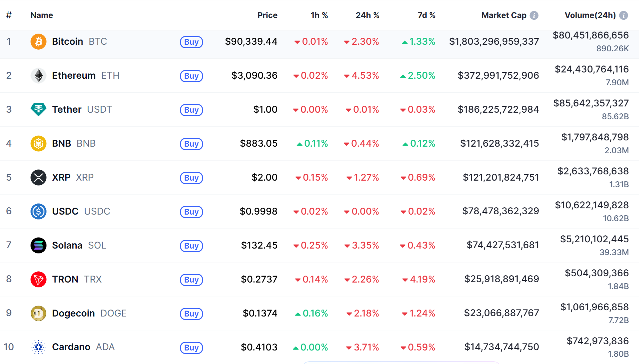The width and height of the screenshot is (639, 364).
Task: Click Dogecoin 1h change 0.16%
Action: click(x=312, y=313)
